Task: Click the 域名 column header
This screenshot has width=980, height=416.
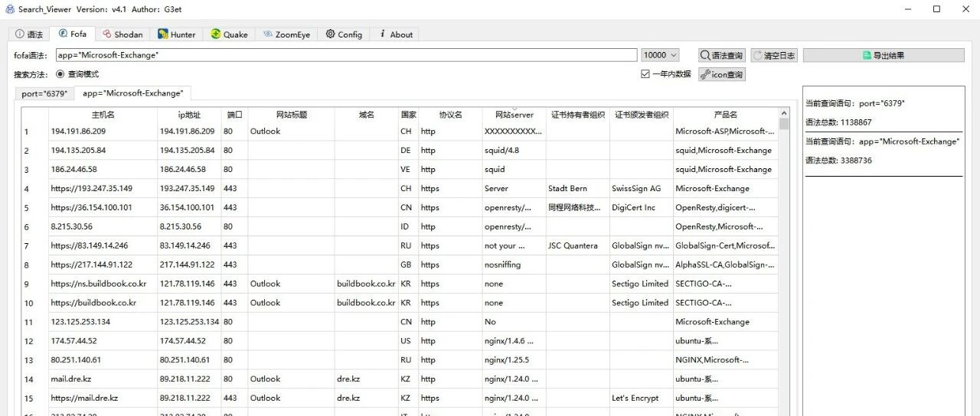Action: tap(366, 115)
